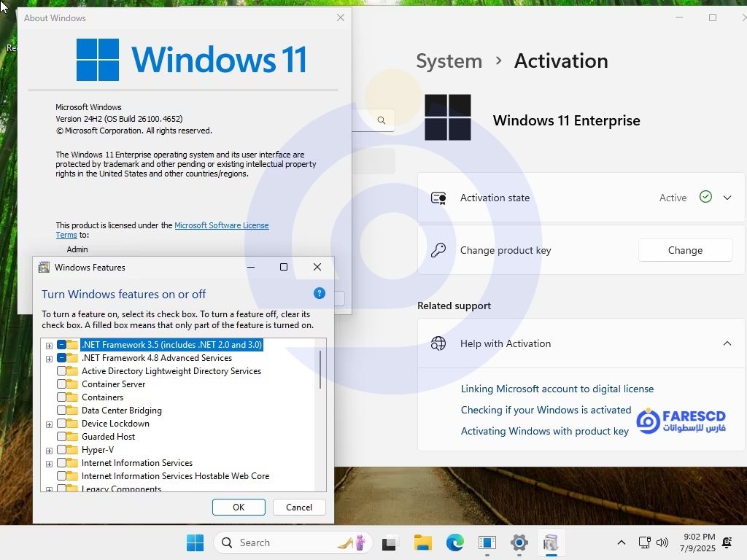Toggle the .NET Framework 3.5 checkbox

[x=61, y=345]
